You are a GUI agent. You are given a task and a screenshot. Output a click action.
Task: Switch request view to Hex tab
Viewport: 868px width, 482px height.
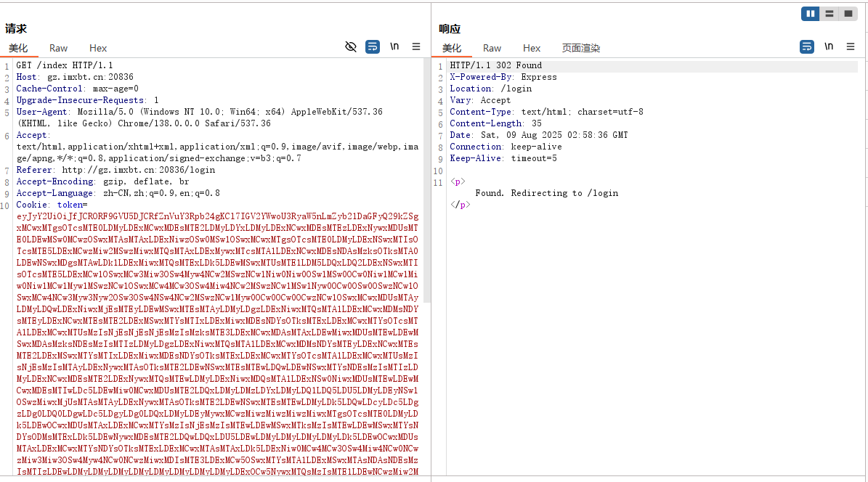[x=98, y=48]
